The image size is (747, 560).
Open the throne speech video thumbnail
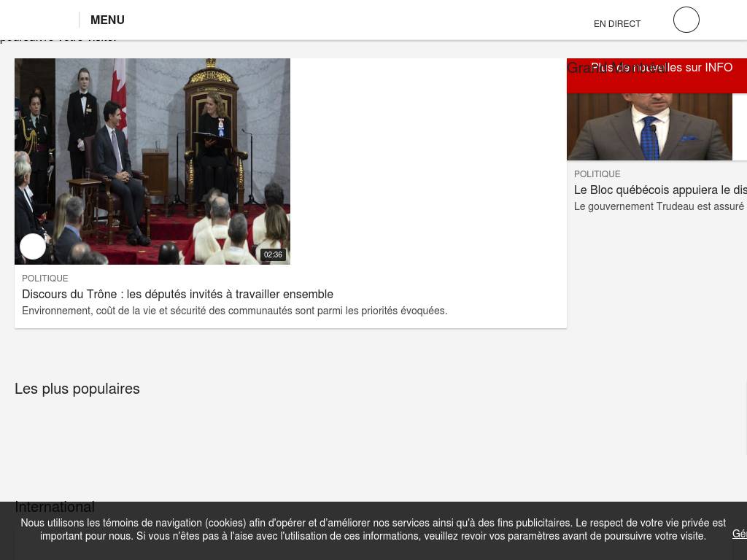pos(152,160)
